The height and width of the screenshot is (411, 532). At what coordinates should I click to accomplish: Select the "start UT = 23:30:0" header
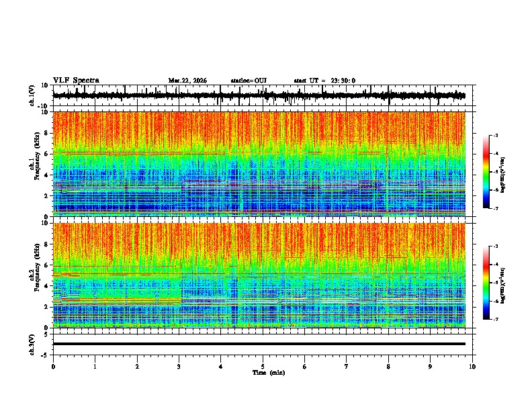(324, 81)
